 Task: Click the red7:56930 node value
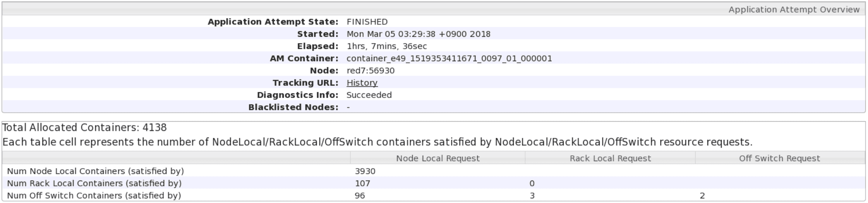(371, 71)
